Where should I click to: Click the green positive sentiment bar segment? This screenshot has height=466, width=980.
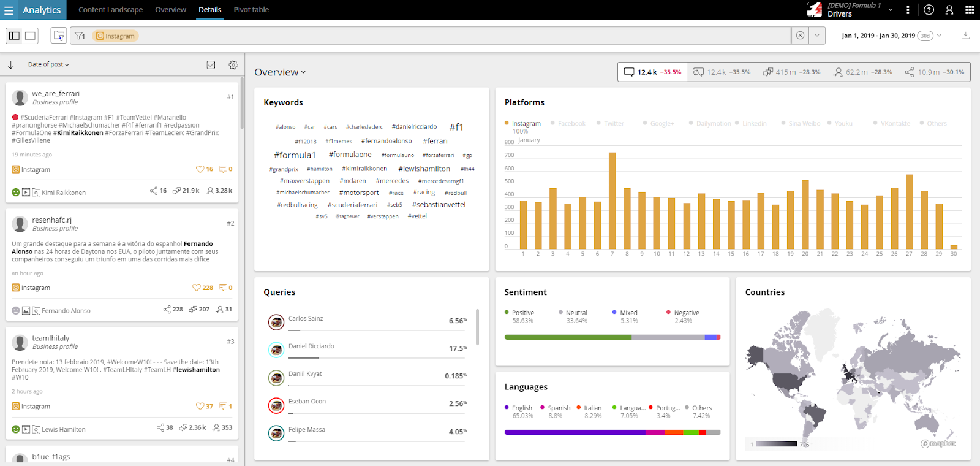(x=568, y=337)
